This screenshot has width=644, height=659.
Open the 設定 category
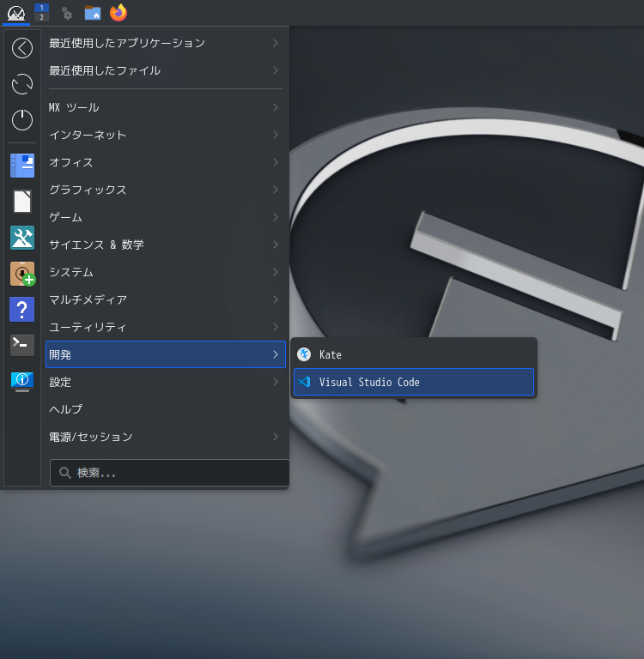coord(166,382)
